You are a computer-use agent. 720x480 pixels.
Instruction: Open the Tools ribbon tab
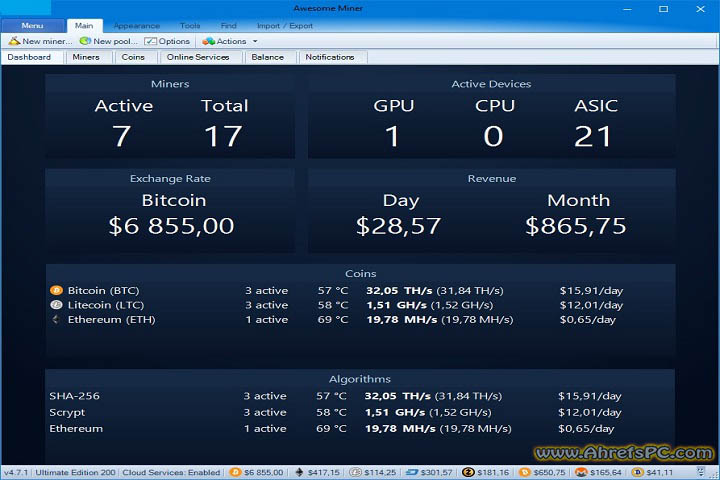[190, 26]
